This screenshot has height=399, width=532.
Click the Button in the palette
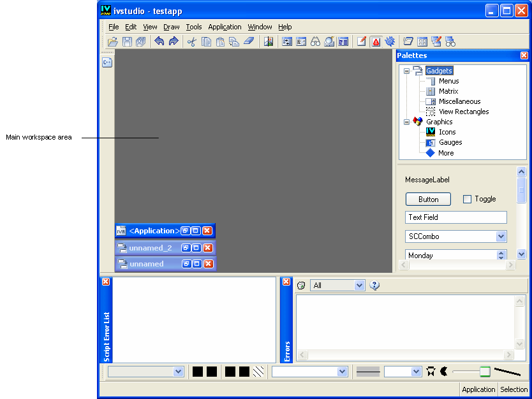coord(428,199)
